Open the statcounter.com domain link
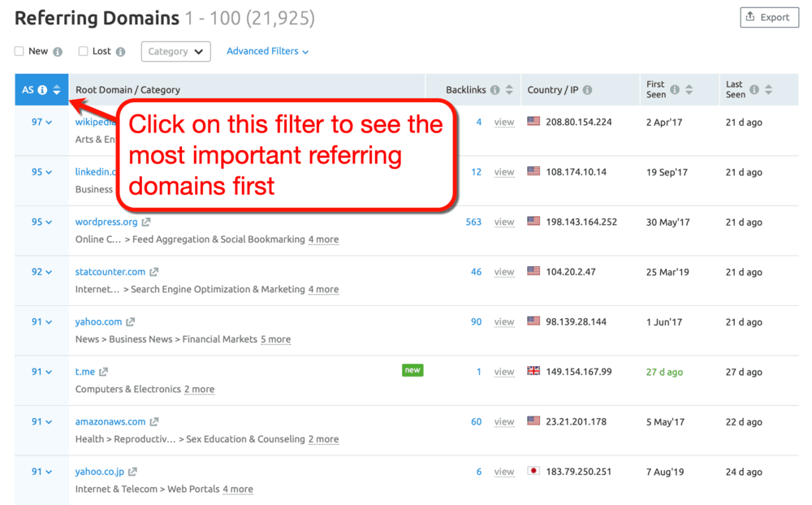The image size is (812, 505). click(x=111, y=272)
